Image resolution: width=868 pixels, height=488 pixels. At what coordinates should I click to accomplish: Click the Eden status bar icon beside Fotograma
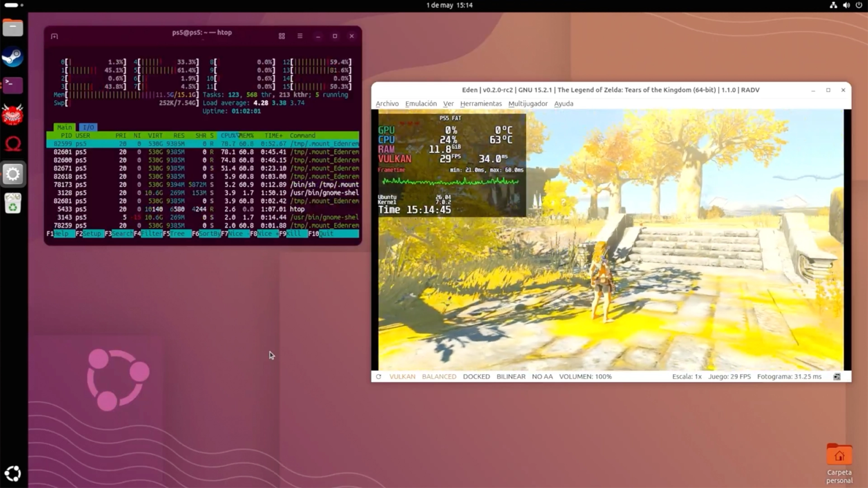pyautogui.click(x=837, y=377)
